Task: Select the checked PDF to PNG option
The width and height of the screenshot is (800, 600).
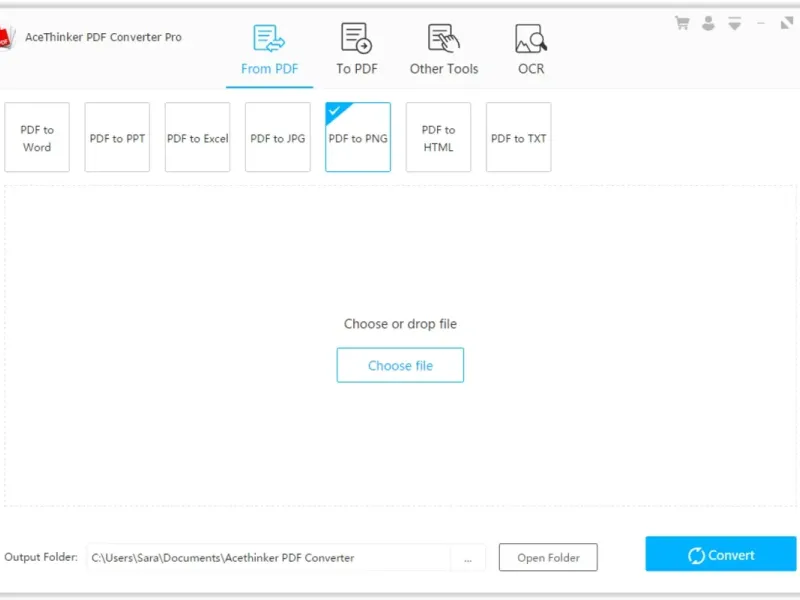Action: pyautogui.click(x=358, y=137)
